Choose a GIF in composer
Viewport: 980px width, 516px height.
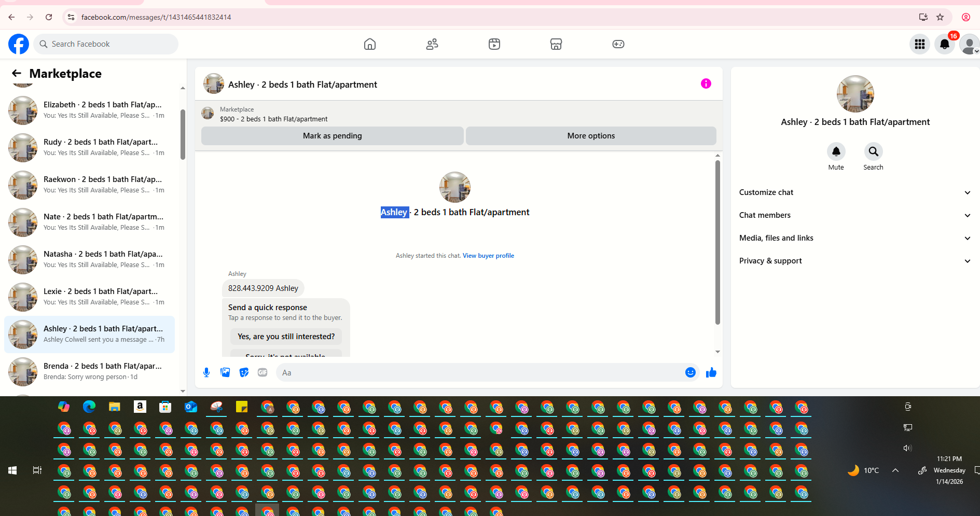pyautogui.click(x=263, y=372)
